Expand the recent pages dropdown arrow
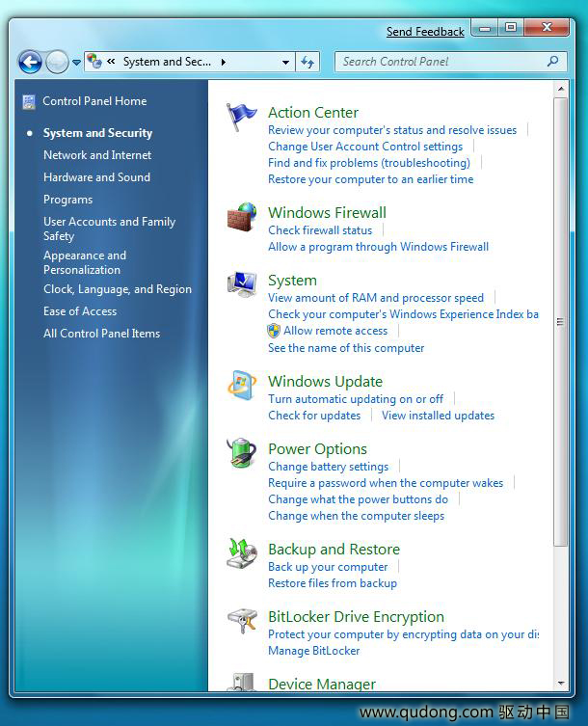 [76, 62]
